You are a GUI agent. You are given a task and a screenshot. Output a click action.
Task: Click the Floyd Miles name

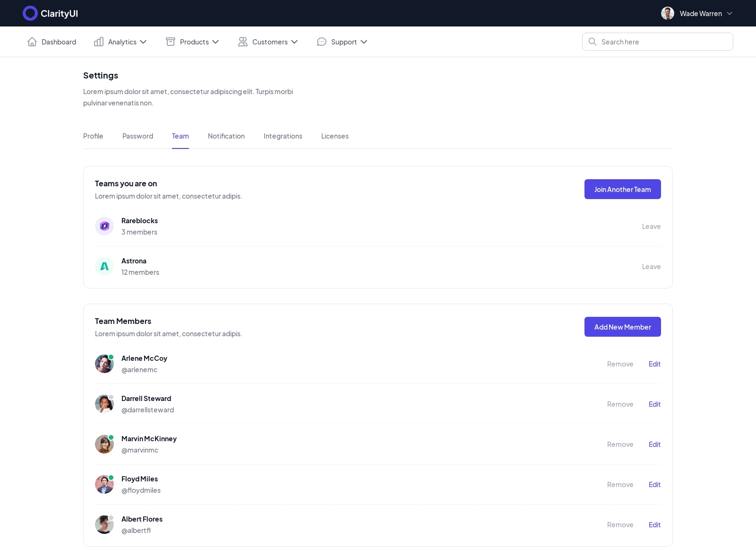pos(139,479)
